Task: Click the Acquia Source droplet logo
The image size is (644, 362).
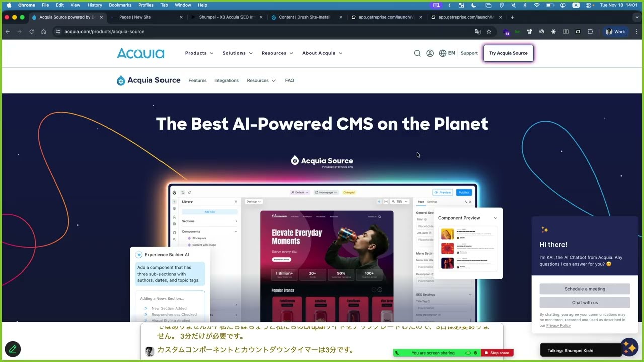Action: point(121,80)
